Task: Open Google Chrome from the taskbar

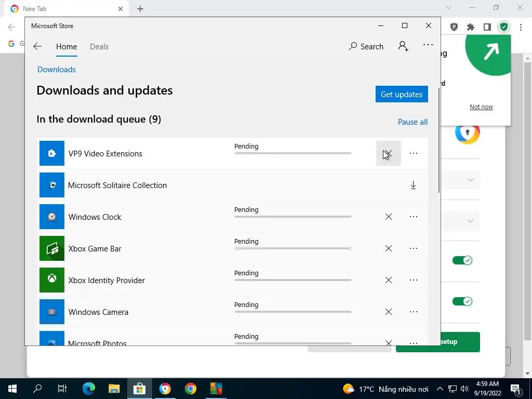Action: coord(190,389)
